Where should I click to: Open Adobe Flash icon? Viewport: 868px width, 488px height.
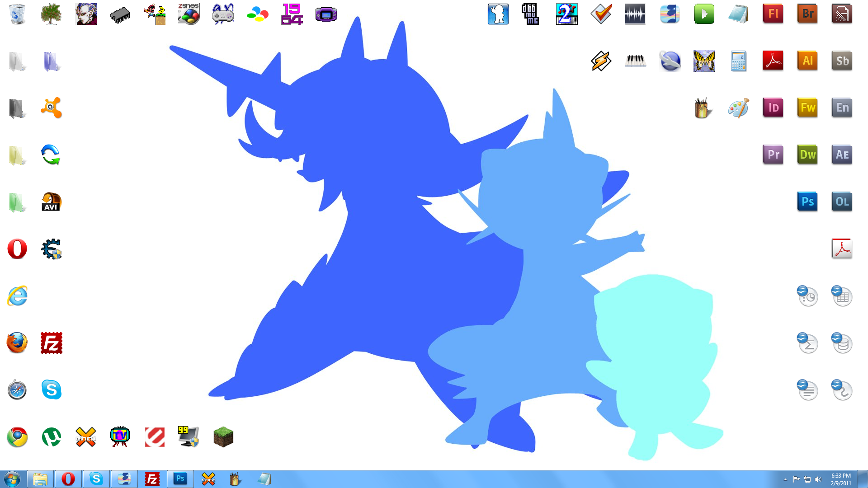point(773,14)
